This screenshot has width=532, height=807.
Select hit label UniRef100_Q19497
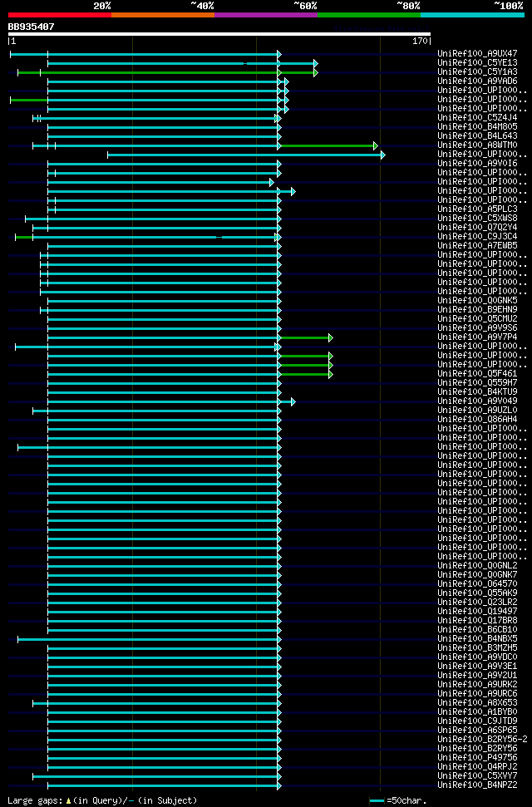(477, 612)
